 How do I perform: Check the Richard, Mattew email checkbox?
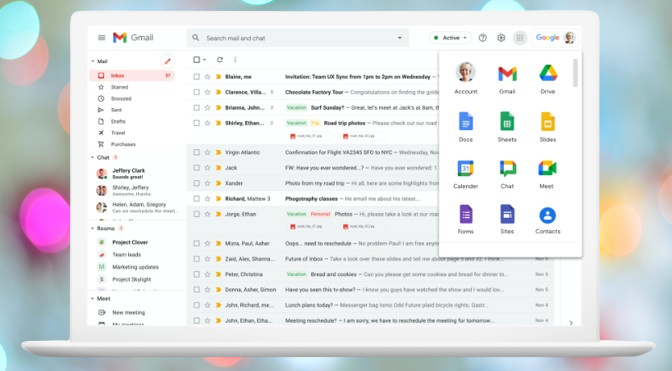[x=196, y=198]
